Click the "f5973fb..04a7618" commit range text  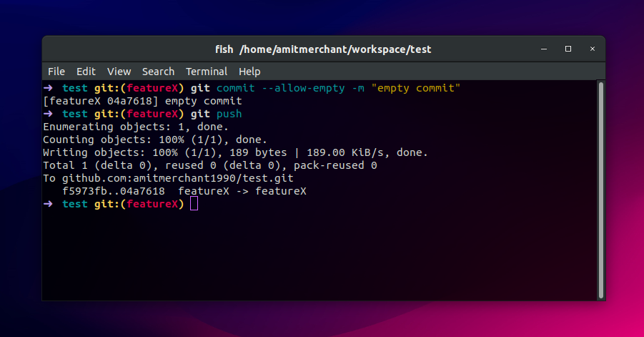114,191
